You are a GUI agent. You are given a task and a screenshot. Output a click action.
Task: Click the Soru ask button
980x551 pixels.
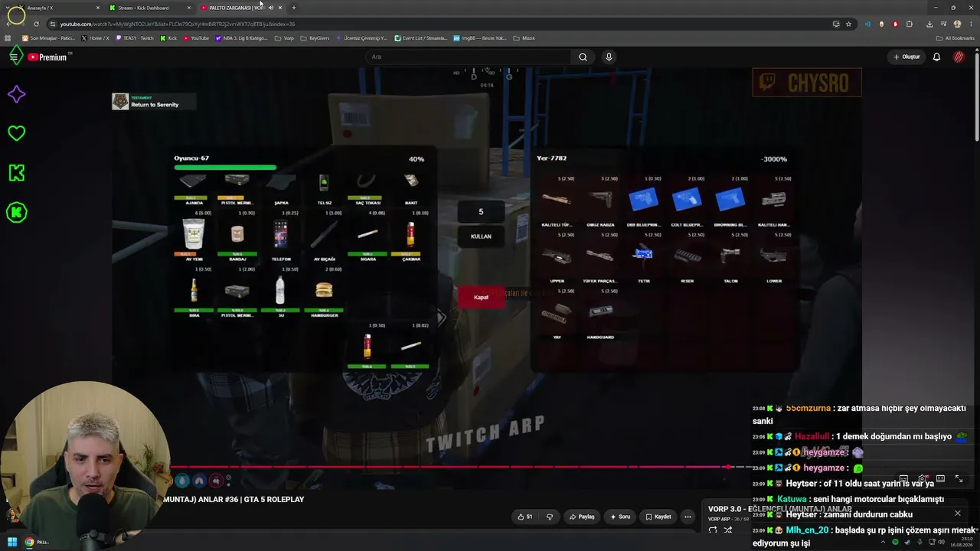[x=620, y=517]
